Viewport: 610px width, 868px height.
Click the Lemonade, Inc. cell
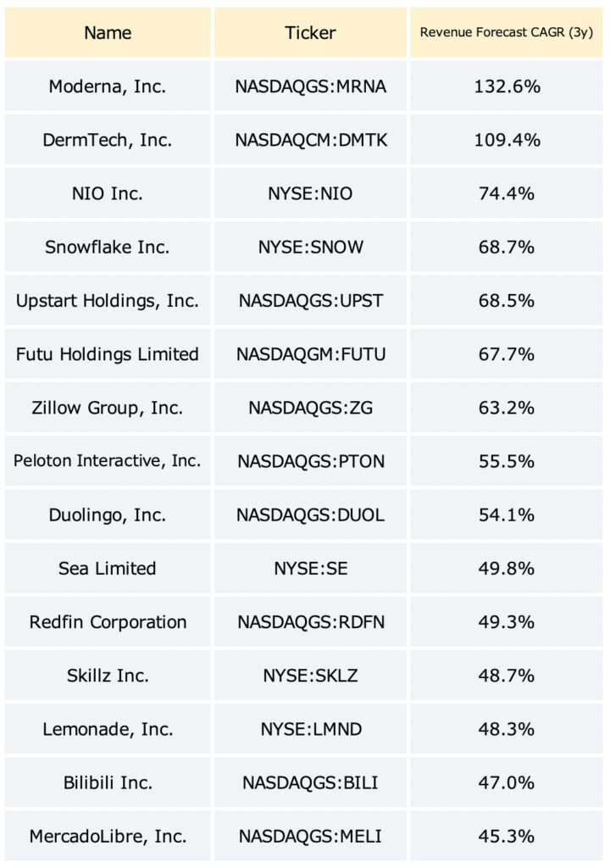(108, 729)
